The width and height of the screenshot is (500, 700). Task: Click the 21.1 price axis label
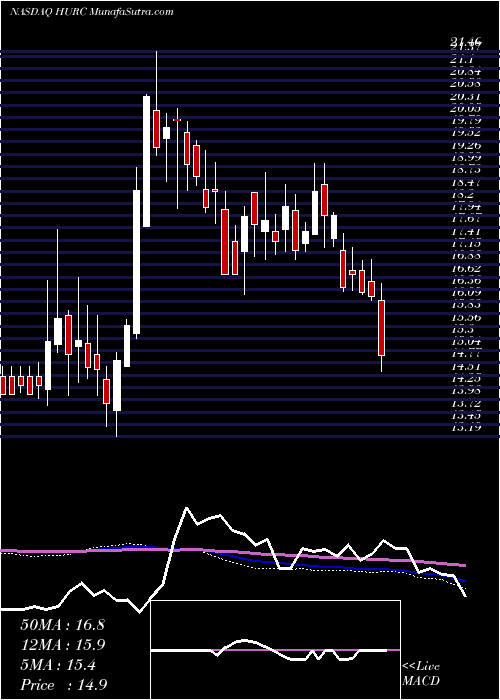point(462,59)
